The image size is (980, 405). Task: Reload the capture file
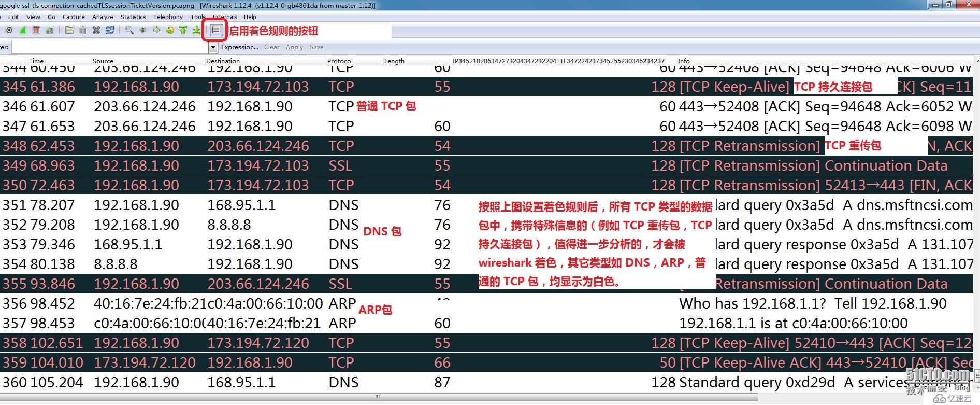click(x=110, y=31)
